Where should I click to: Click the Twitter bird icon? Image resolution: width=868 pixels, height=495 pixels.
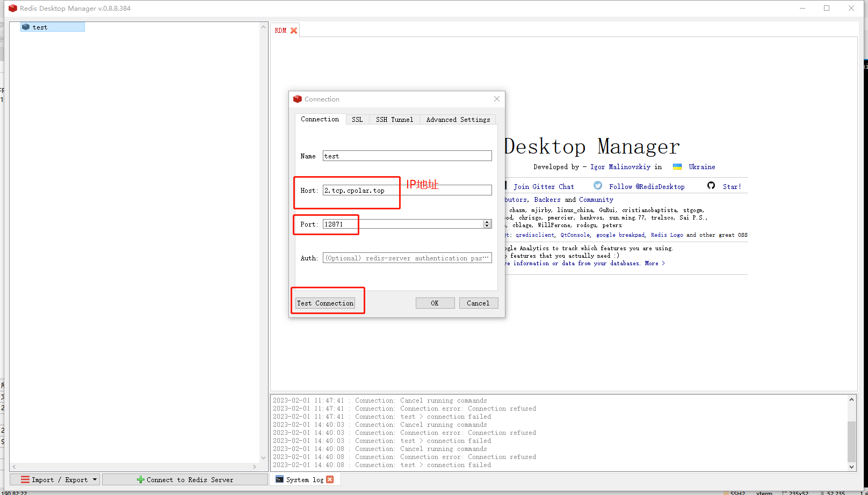point(598,185)
